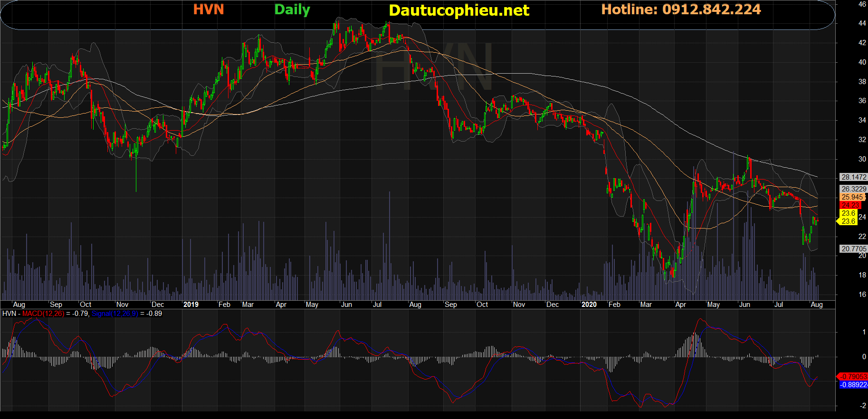Select the 2020 year marker on time axis

(x=589, y=305)
